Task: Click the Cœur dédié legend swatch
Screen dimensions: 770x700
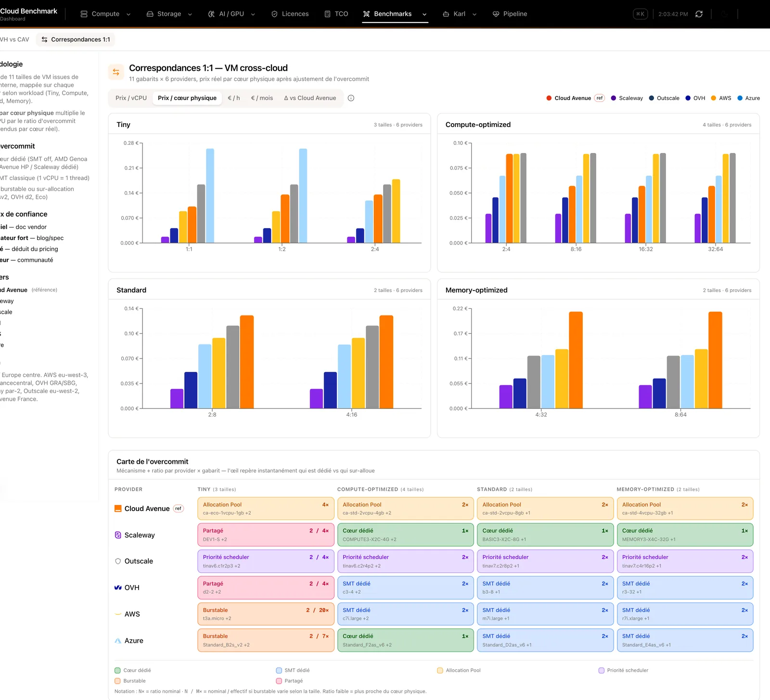Action: pyautogui.click(x=117, y=670)
